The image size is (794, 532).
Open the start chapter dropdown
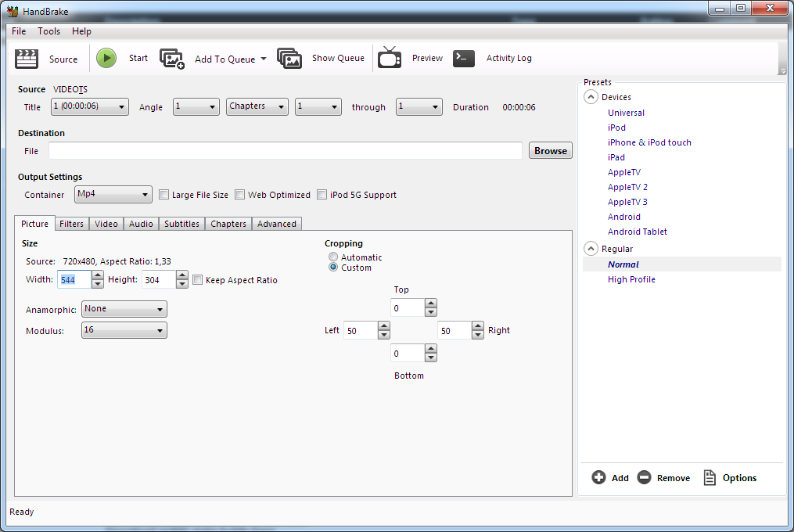coord(318,107)
